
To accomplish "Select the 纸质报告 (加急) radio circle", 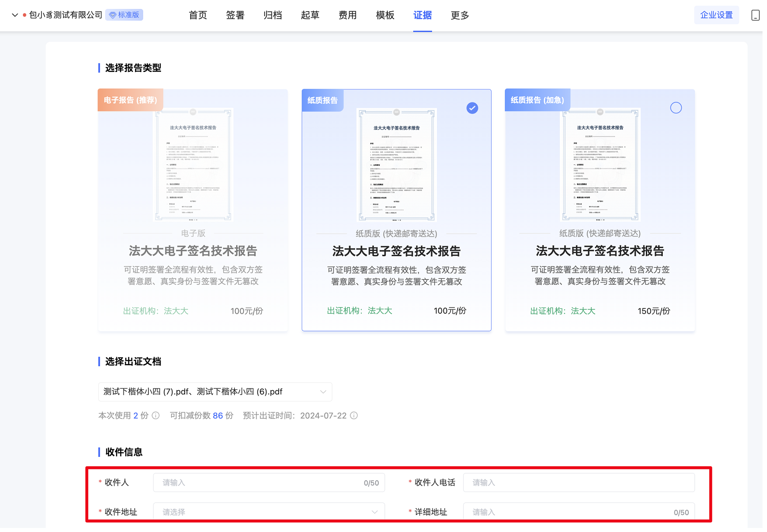I will [676, 108].
